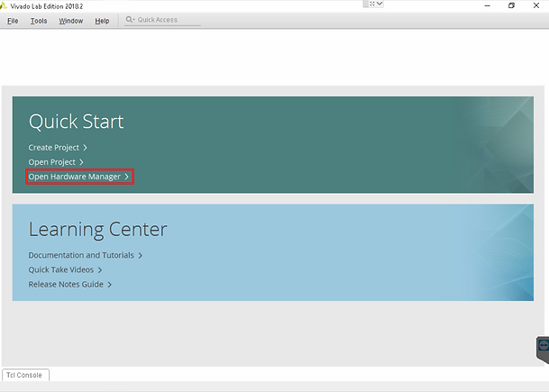This screenshot has height=392, width=549.
Task: Minimize the Vivado window
Action: point(487,5)
